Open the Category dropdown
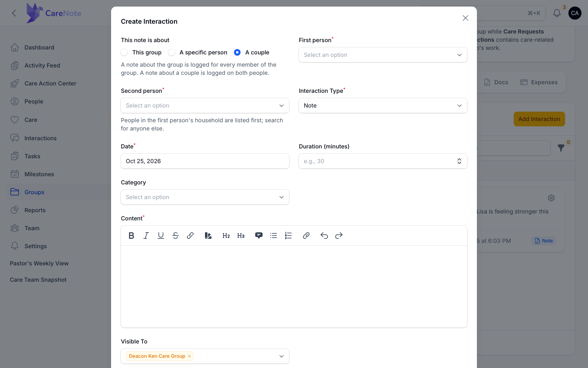This screenshot has width=588, height=368. pos(205,197)
